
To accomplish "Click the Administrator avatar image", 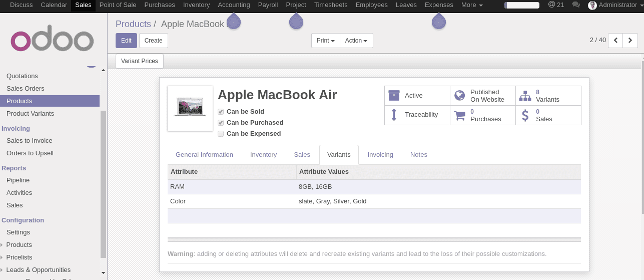I will click(x=592, y=5).
